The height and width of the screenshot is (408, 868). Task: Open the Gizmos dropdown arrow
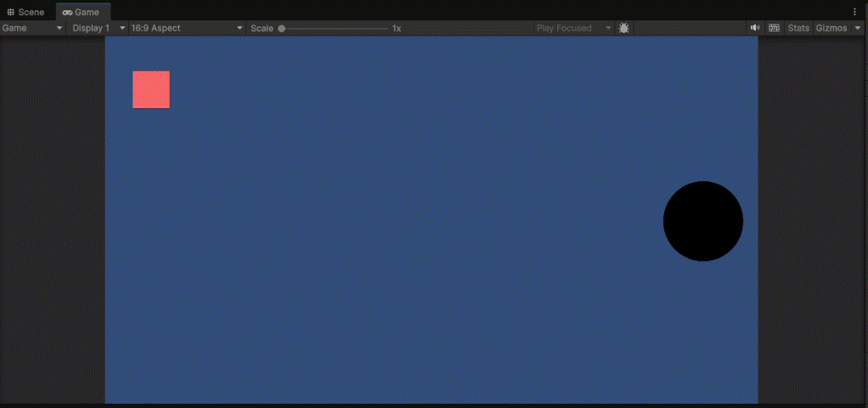tap(857, 28)
